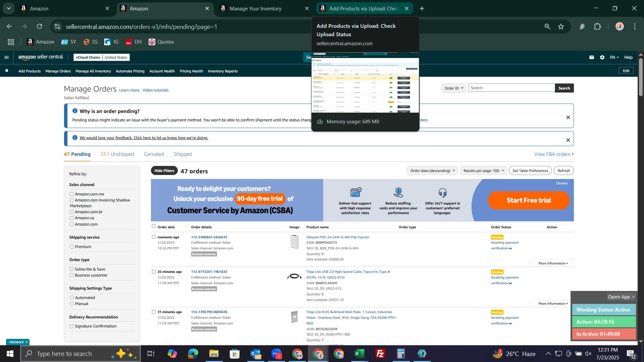Open the Seller Central hamburger menu

coord(6,57)
